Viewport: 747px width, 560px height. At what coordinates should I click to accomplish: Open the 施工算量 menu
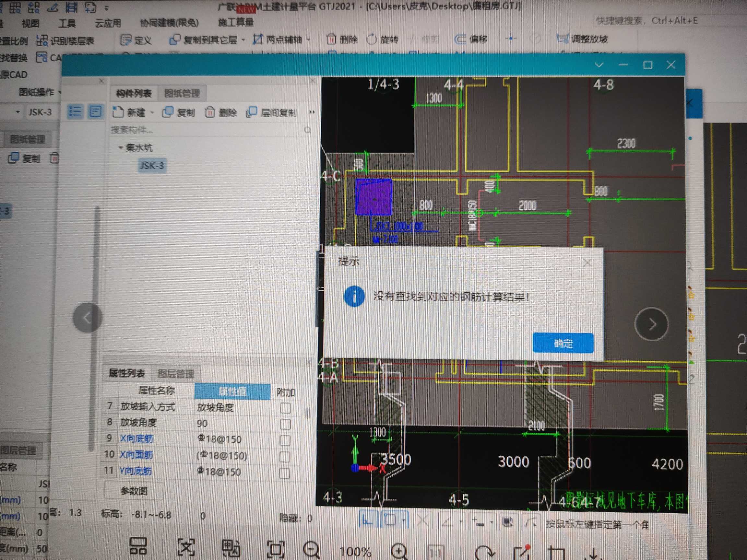236,22
